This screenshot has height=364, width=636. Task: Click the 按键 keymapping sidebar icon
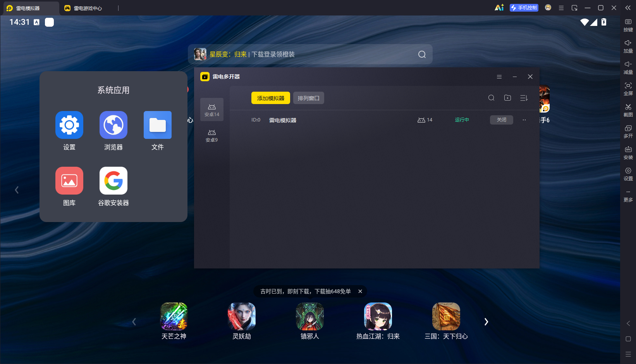pyautogui.click(x=628, y=25)
